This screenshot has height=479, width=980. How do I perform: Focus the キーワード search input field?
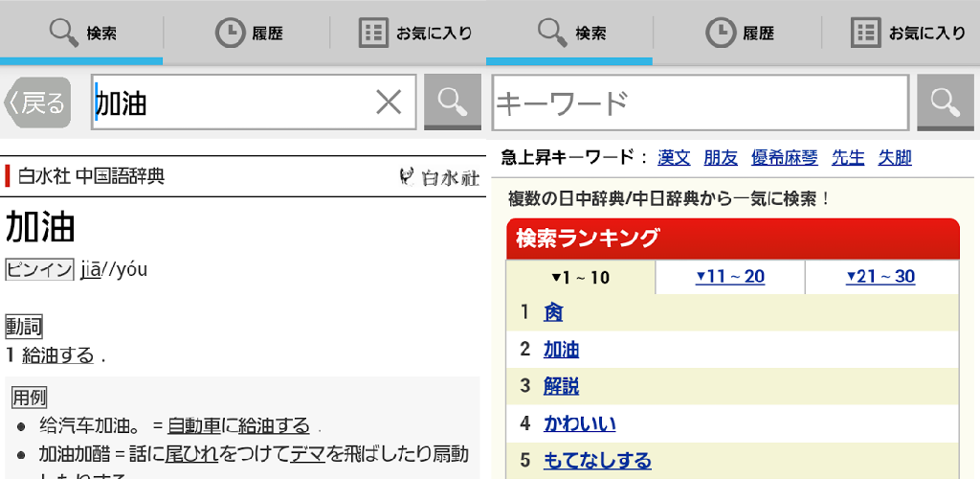click(699, 102)
